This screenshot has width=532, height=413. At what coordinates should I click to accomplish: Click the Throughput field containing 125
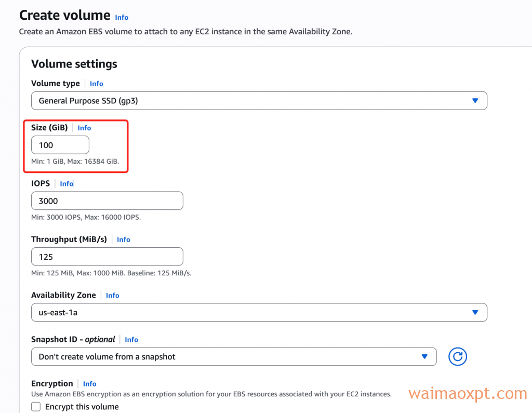click(x=107, y=257)
